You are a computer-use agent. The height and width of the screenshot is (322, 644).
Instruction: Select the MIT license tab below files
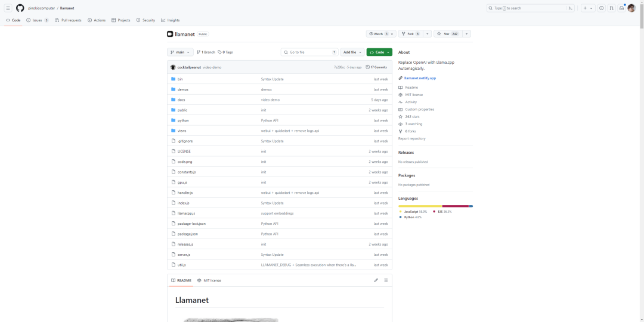point(209,280)
